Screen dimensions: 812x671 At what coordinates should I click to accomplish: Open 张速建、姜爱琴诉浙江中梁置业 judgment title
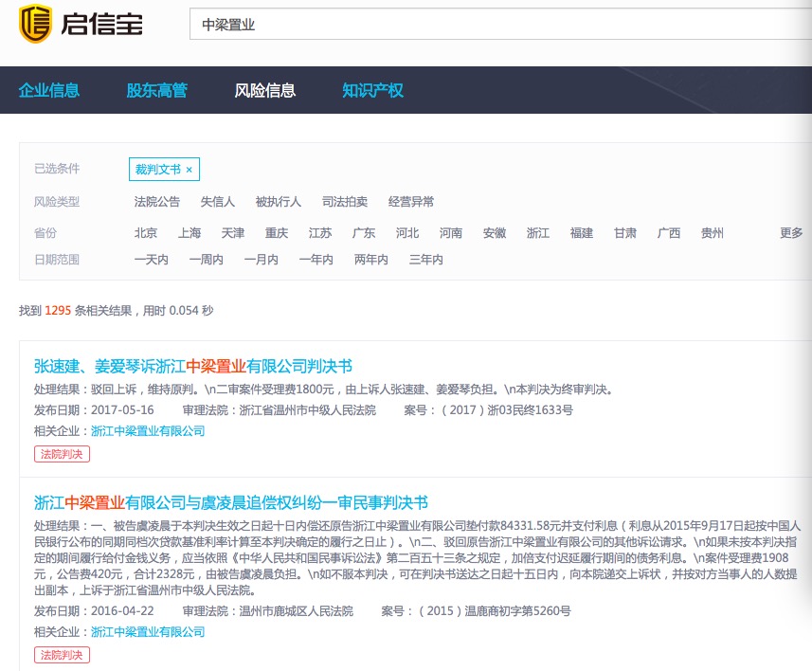point(193,367)
